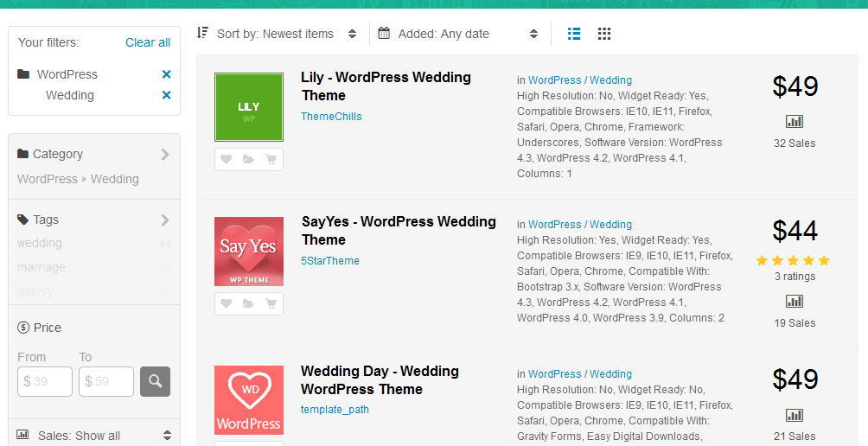
Task: Switch to grid view layout
Action: click(604, 34)
